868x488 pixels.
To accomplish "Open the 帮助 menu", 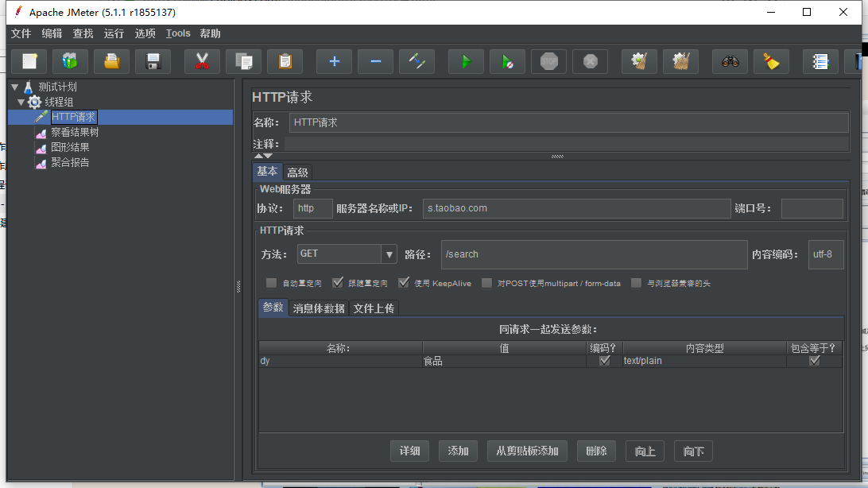I will click(211, 33).
